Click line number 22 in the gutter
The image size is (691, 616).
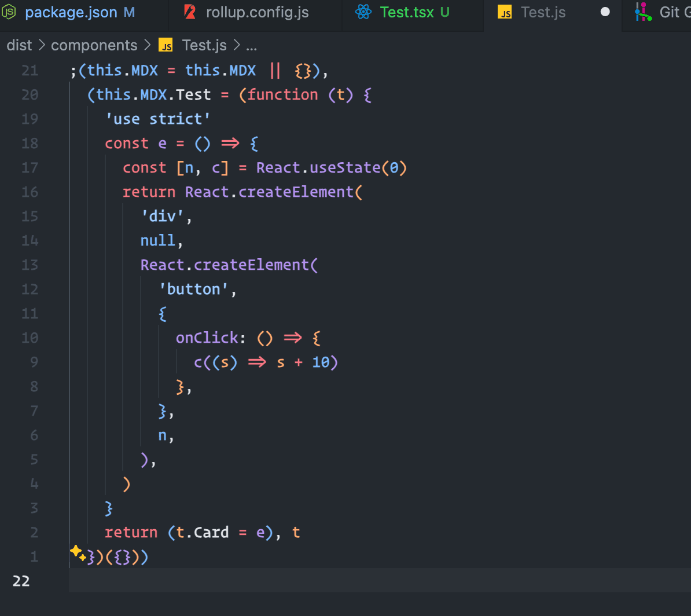(x=21, y=581)
